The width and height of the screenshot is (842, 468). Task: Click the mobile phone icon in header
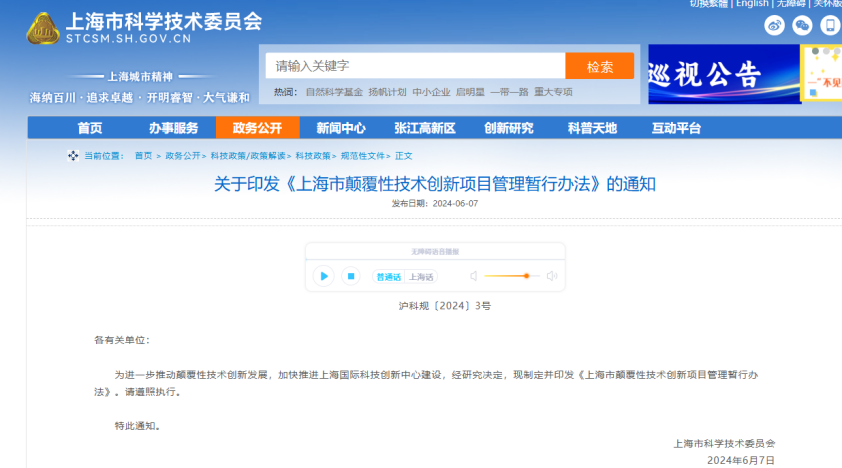point(830,26)
